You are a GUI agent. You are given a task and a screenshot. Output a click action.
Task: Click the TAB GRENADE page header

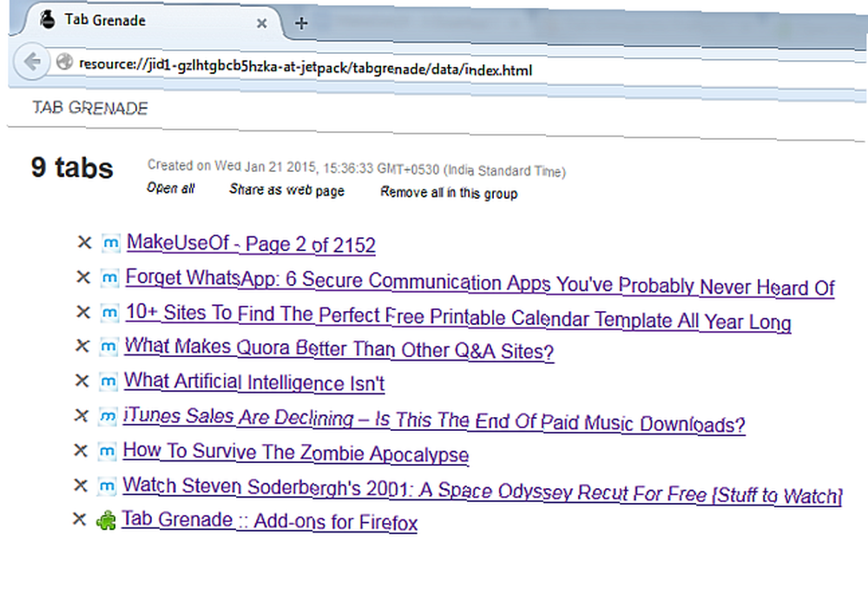pyautogui.click(x=90, y=108)
